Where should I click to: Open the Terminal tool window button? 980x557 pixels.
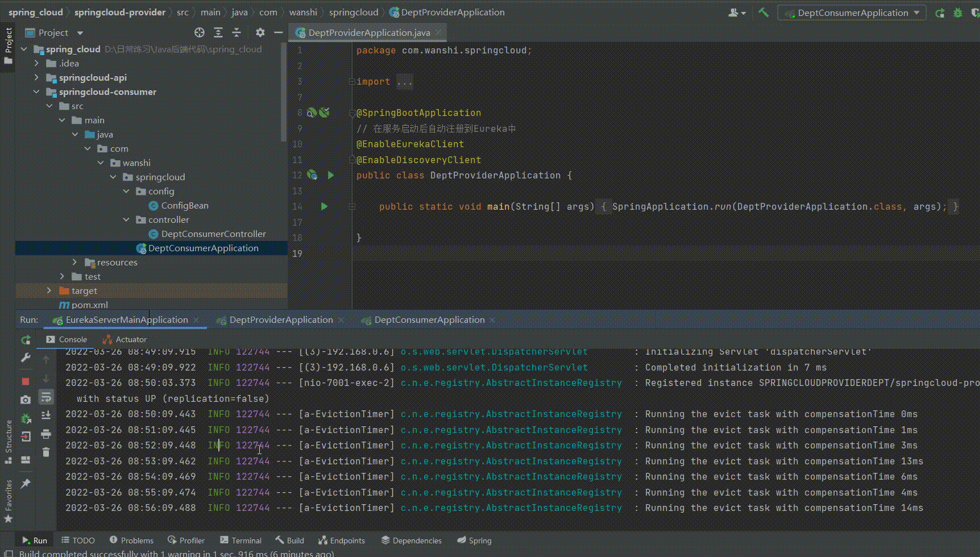point(240,541)
